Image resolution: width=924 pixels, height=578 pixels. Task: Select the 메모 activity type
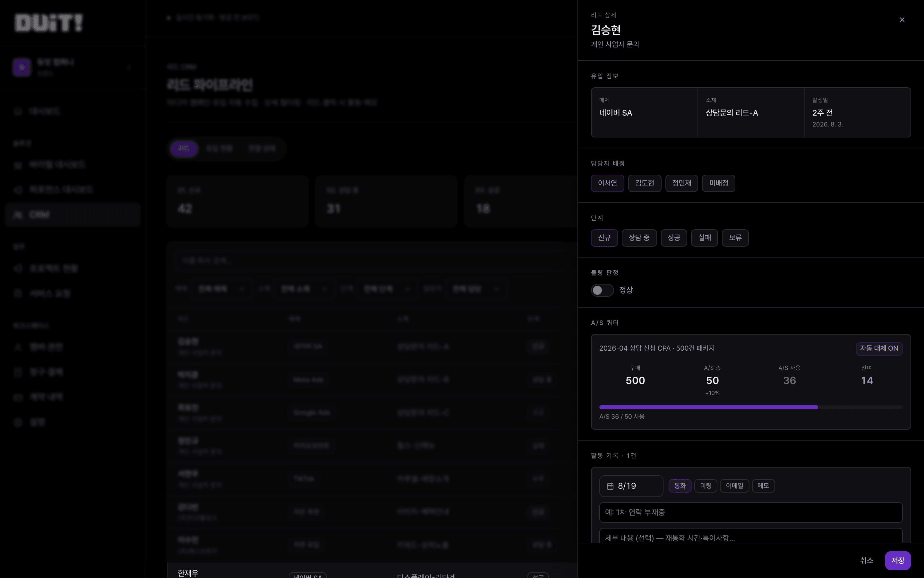click(763, 486)
